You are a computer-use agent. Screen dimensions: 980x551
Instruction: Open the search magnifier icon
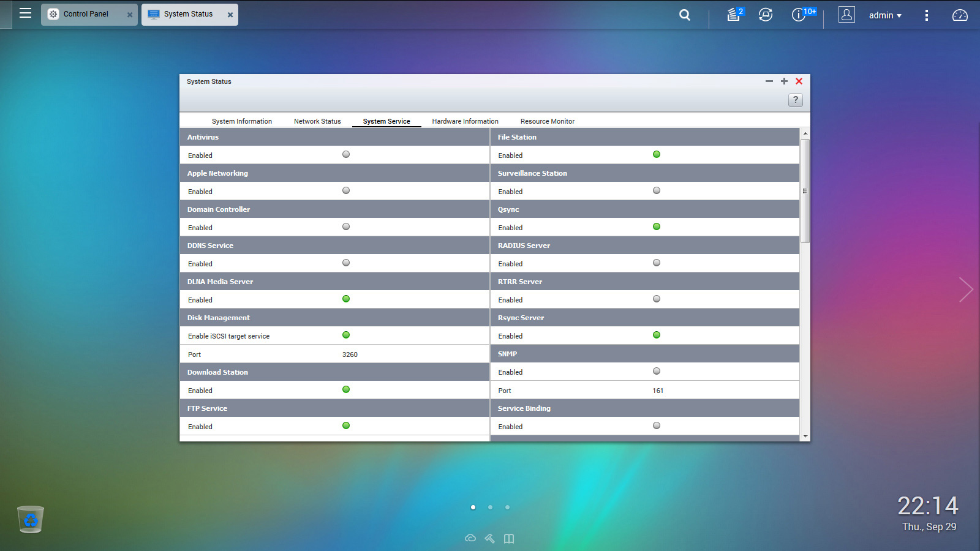coord(685,15)
